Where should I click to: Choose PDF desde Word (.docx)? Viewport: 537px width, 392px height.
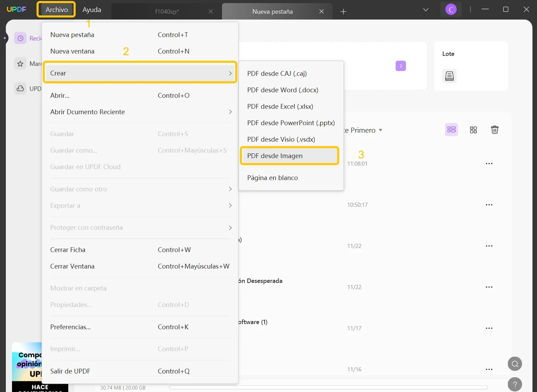tap(291, 90)
